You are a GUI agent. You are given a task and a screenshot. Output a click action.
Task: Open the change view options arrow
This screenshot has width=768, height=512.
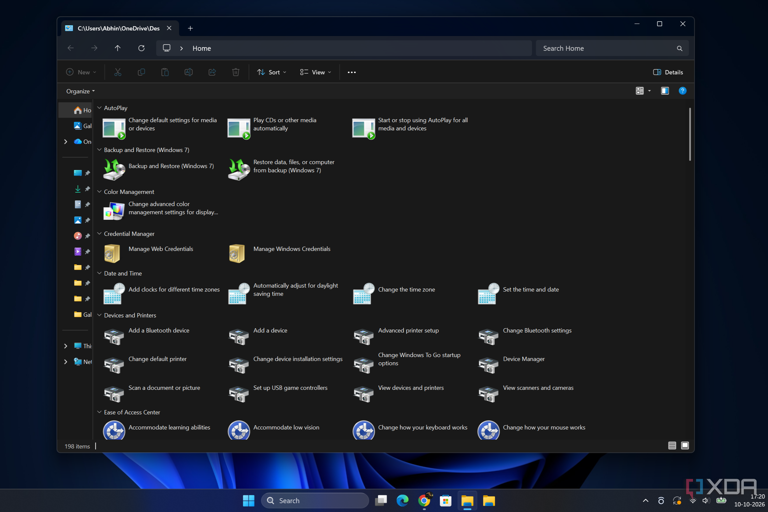649,91
